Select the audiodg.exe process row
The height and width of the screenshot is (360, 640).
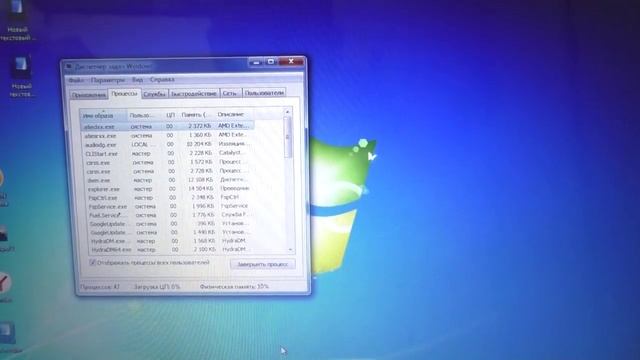click(x=168, y=144)
